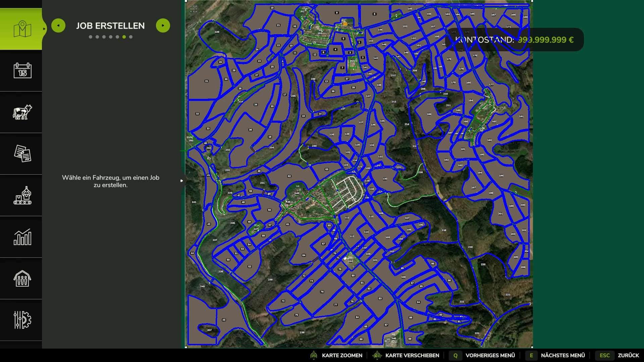
Task: Open the production chains conveyor icon
Action: 22,195
